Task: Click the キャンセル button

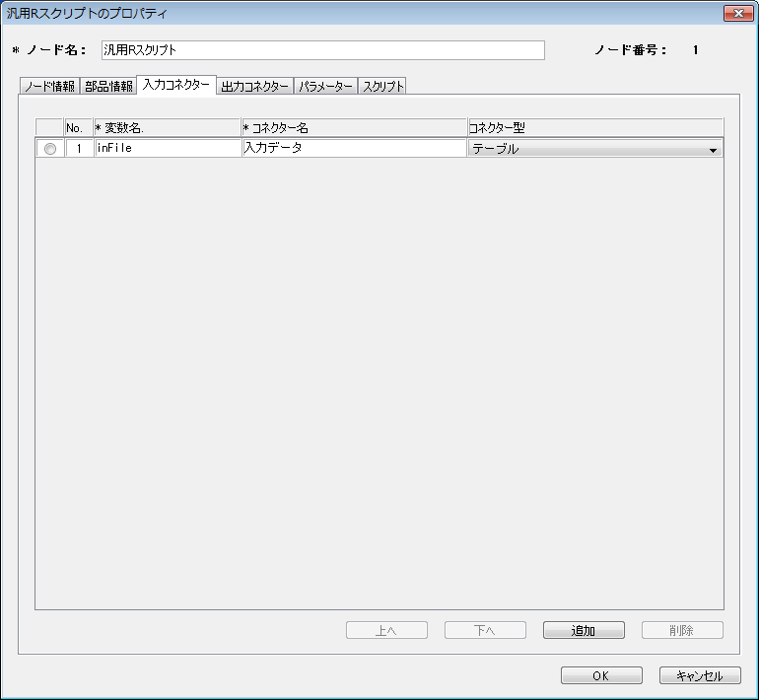Action: 700,676
